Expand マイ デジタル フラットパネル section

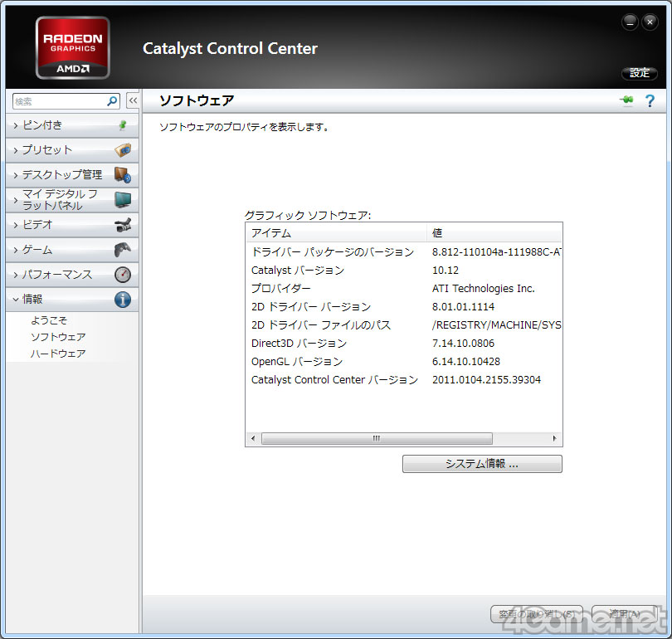point(72,200)
